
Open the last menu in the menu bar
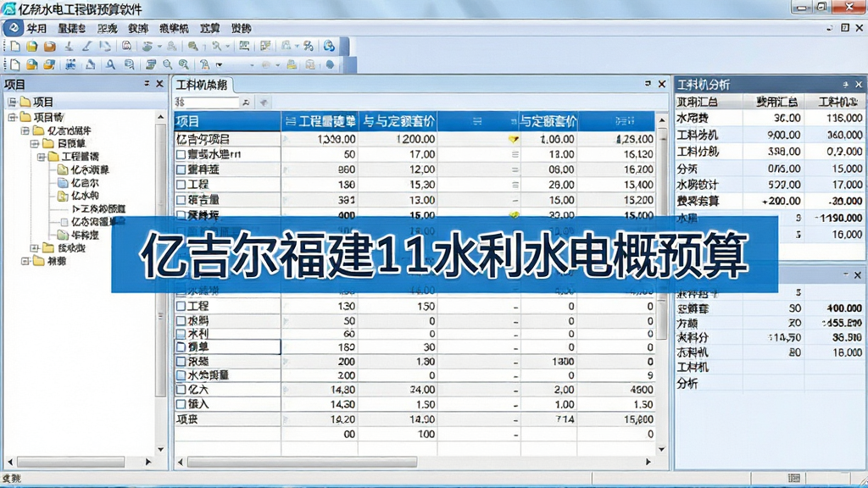pyautogui.click(x=242, y=28)
